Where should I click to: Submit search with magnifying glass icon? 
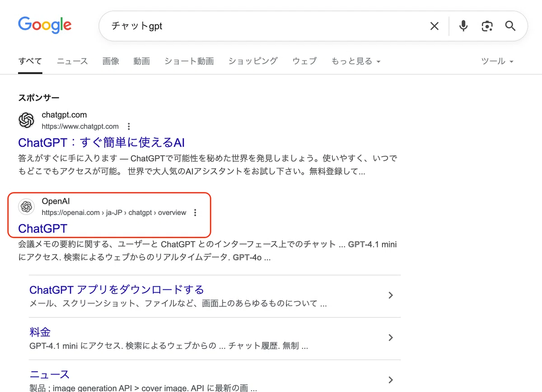tap(510, 26)
